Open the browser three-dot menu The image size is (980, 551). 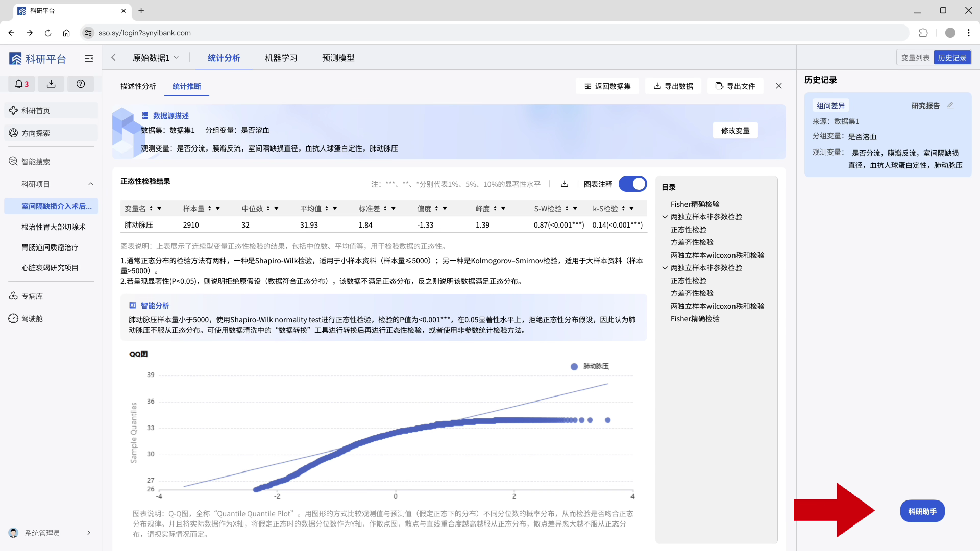pos(969,33)
